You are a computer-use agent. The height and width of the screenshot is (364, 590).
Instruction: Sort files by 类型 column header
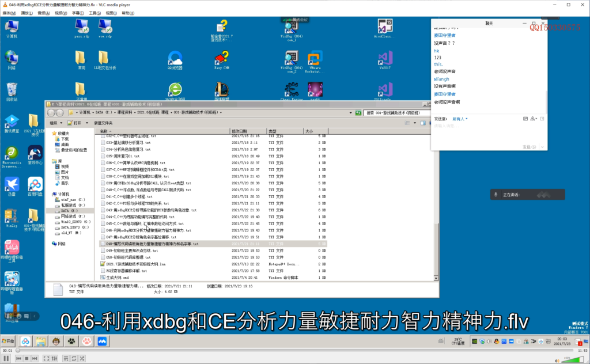tap(285, 131)
